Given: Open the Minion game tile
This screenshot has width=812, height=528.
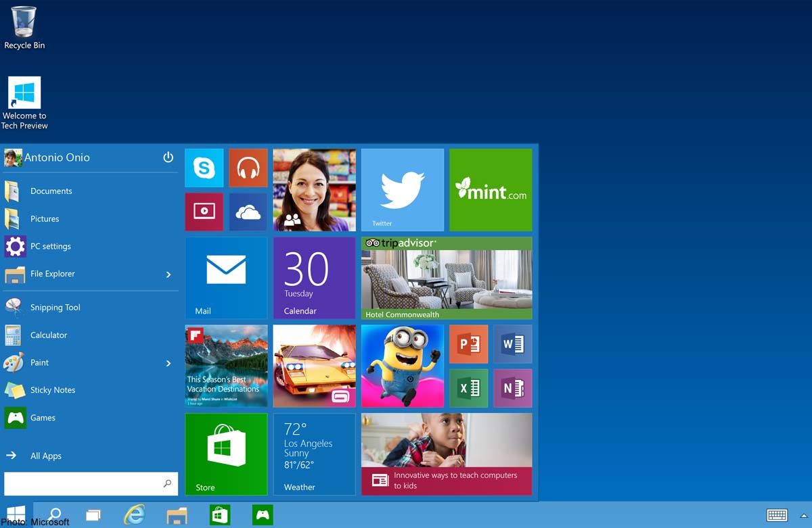Looking at the screenshot, I should [403, 366].
